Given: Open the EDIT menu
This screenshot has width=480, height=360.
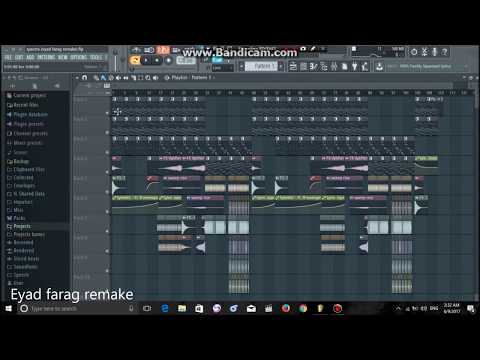Looking at the screenshot, I should (x=19, y=58).
